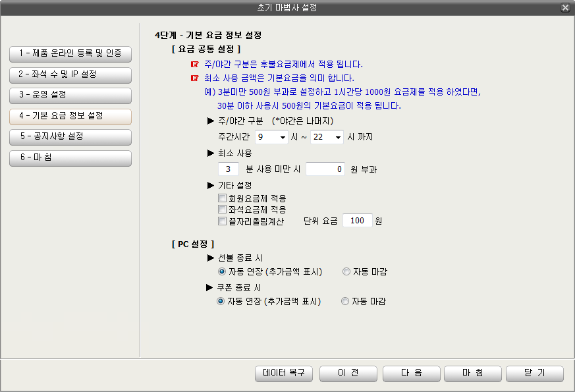Click the arrow beside 선불 종료 시 heading
Image resolution: width=575 pixels, height=392 pixels.
tap(211, 258)
